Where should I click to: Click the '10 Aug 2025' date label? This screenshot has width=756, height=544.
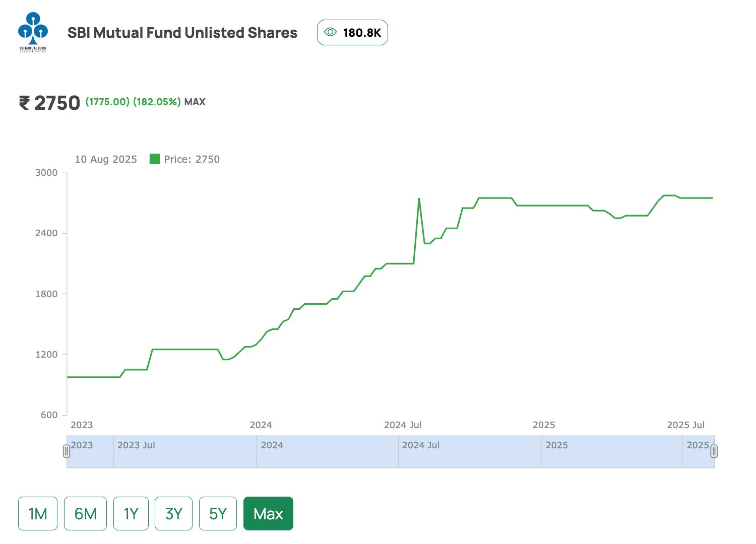click(106, 159)
